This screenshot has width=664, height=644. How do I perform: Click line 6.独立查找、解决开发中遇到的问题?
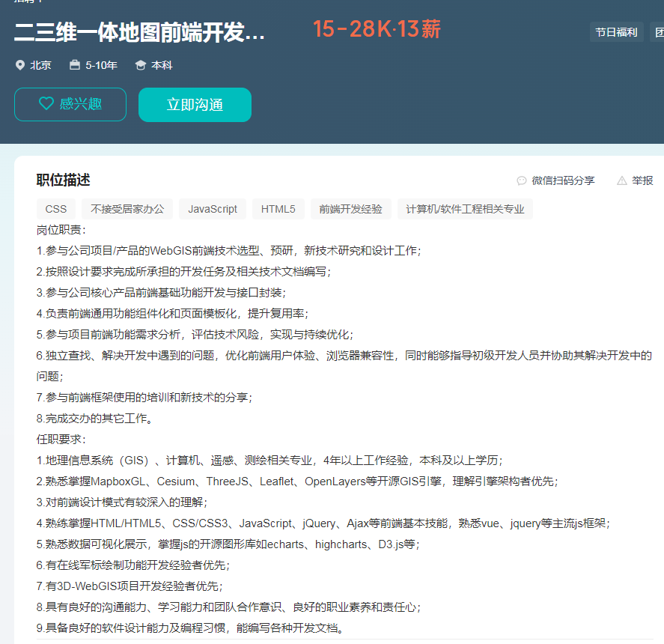point(344,366)
